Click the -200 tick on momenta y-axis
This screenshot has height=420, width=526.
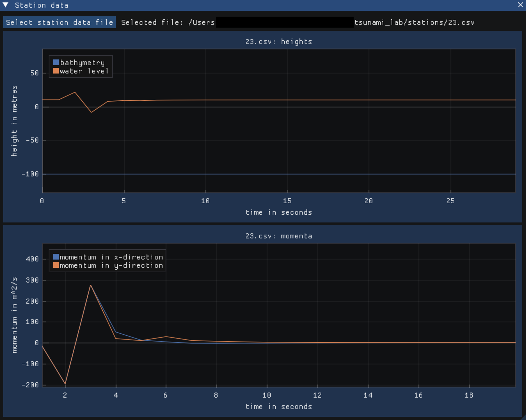point(30,385)
